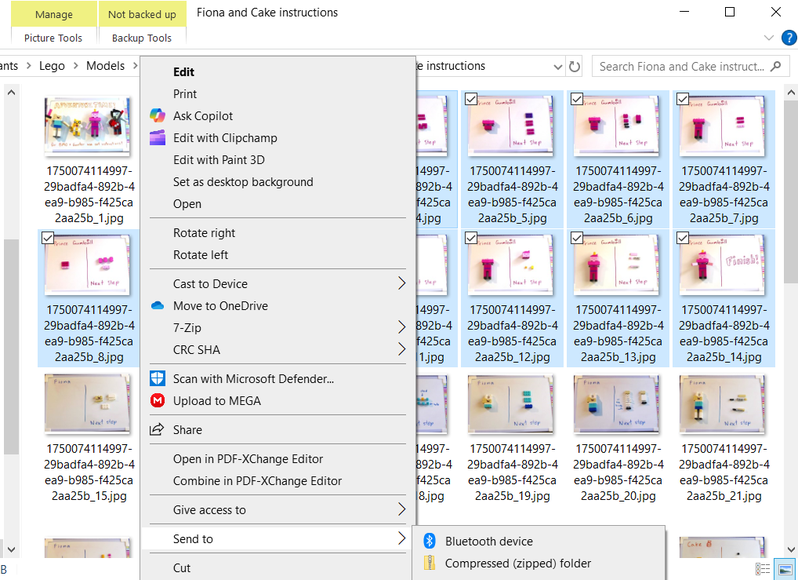Click the Microsoft Defender shield icon
Image resolution: width=798 pixels, height=580 pixels.
click(x=157, y=378)
